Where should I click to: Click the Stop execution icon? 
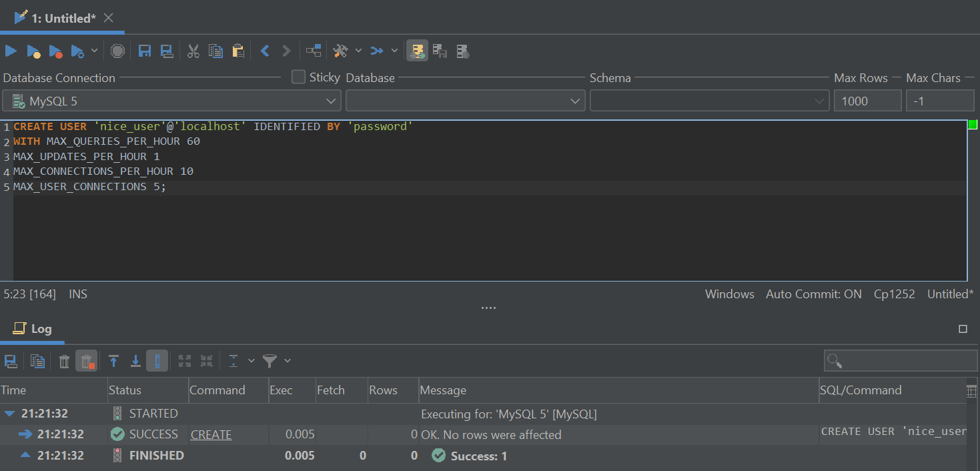coord(117,51)
